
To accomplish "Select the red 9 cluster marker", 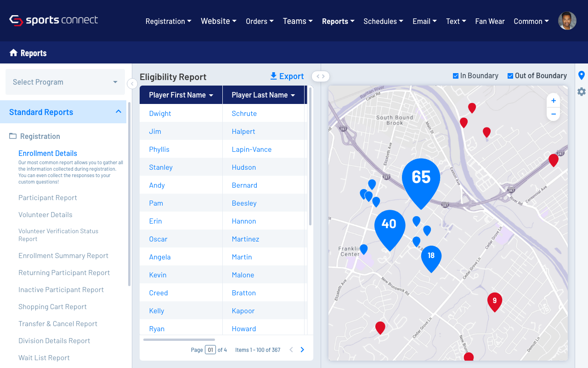I will pos(495,302).
